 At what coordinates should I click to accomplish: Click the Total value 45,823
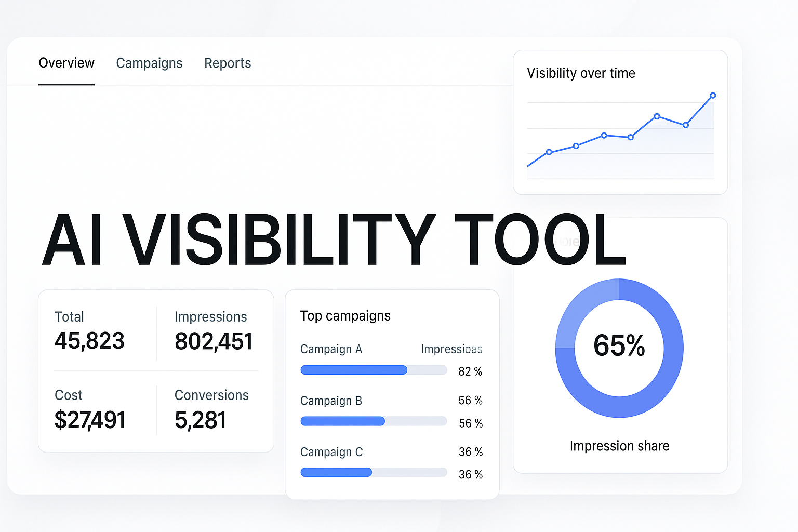pos(89,341)
